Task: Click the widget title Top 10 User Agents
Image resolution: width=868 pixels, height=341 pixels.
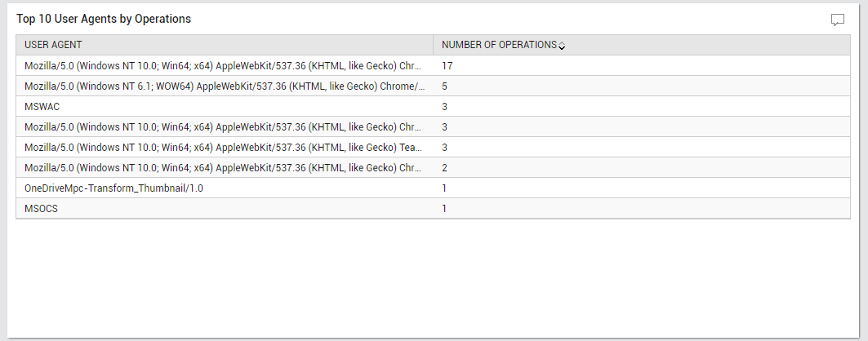Action: [104, 19]
